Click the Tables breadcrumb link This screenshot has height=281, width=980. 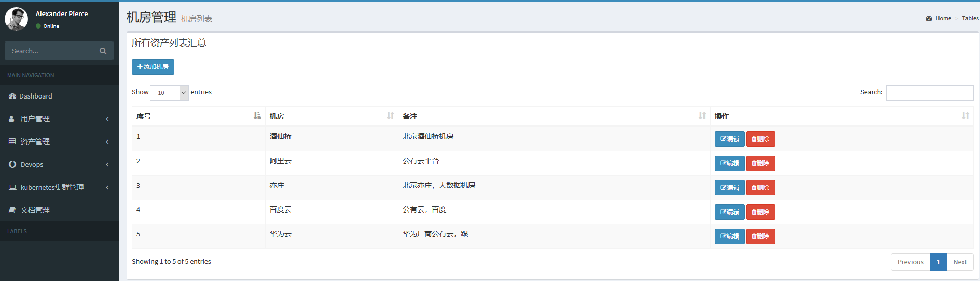tap(970, 18)
